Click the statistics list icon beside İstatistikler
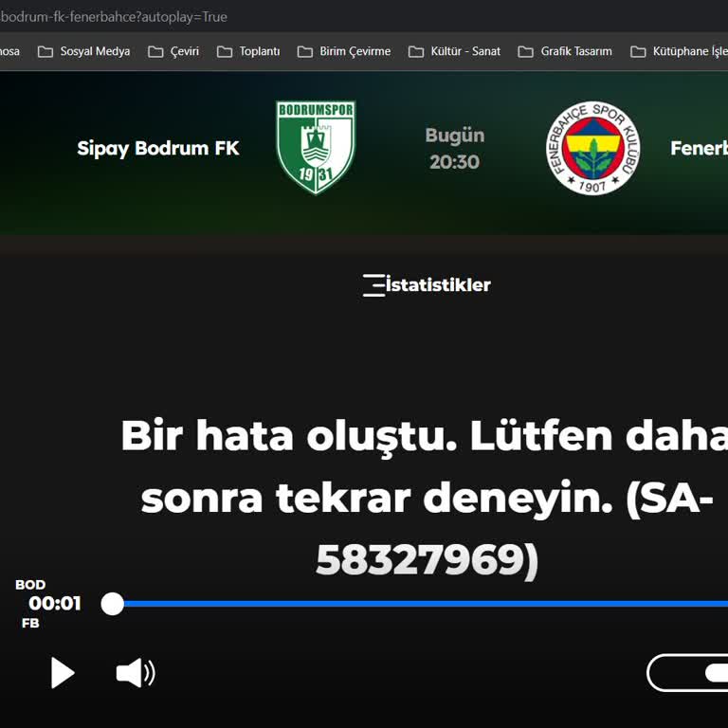Viewport: 728px width, 728px height. [x=373, y=285]
